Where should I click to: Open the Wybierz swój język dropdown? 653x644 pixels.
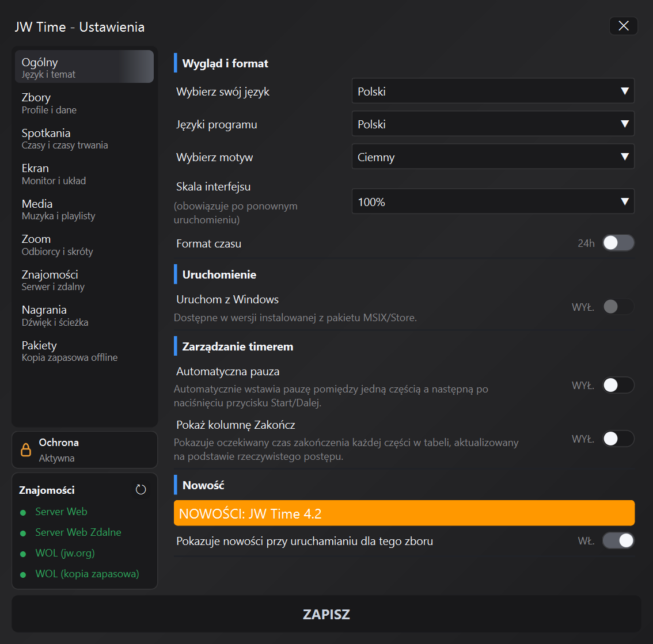pyautogui.click(x=493, y=91)
